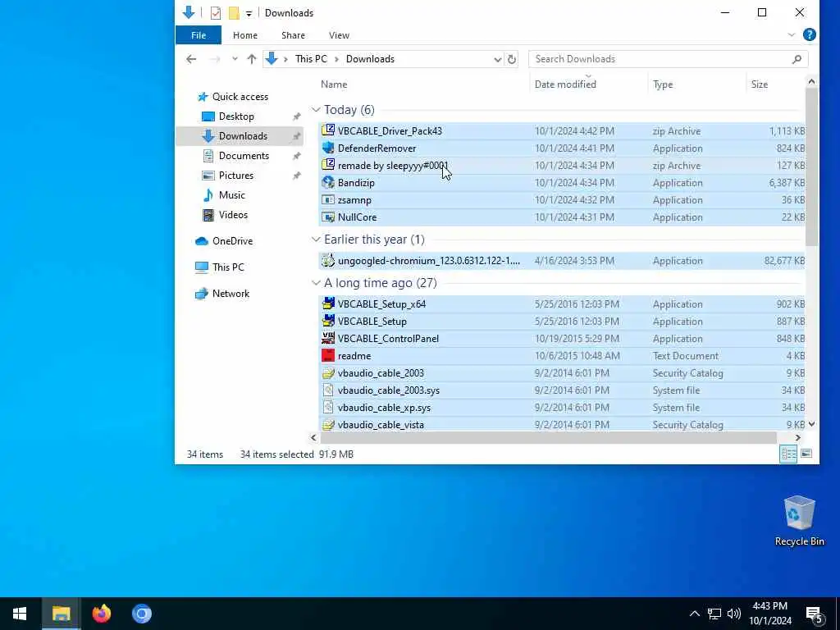
Task: Refresh the Downloads folder
Action: click(x=512, y=59)
